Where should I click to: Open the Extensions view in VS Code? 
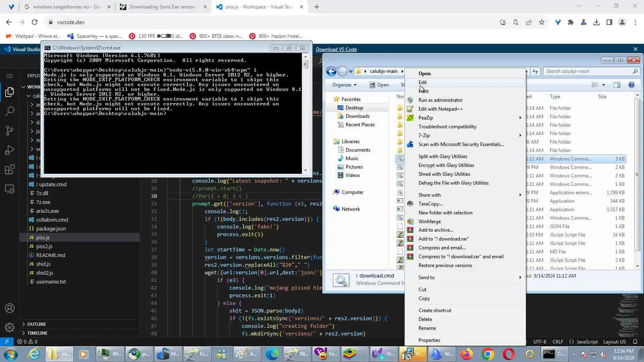click(10, 169)
